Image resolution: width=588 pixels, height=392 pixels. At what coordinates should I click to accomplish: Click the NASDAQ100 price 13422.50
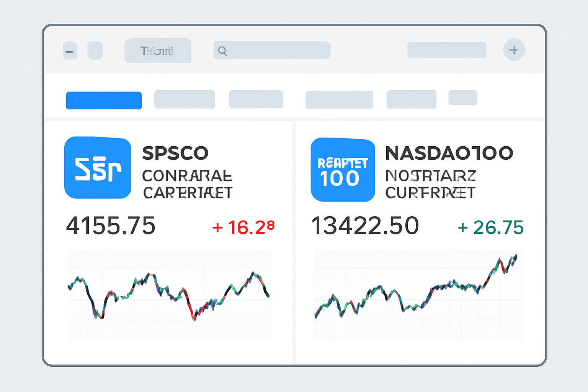[x=365, y=225]
